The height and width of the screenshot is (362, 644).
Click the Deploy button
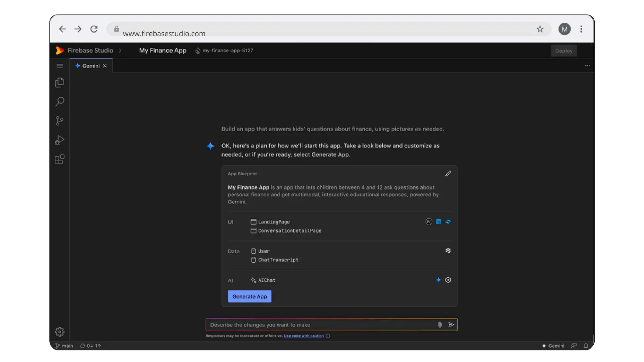click(x=564, y=51)
